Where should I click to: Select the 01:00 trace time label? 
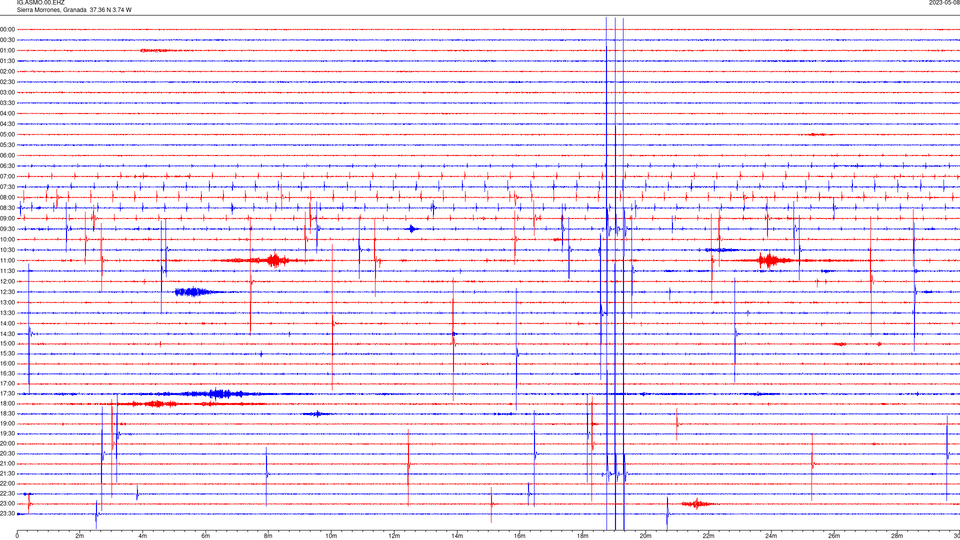(7, 50)
